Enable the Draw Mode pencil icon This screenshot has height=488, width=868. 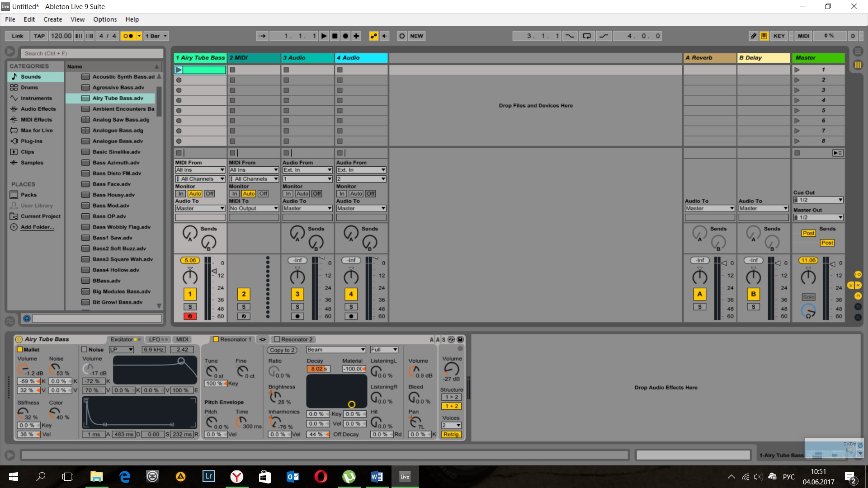pyautogui.click(x=753, y=36)
